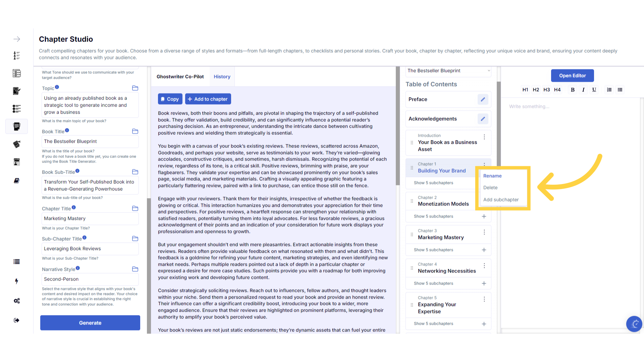Viewport: 644px width, 362px height.
Task: Select Add subchapter in the context menu
Action: (x=501, y=200)
